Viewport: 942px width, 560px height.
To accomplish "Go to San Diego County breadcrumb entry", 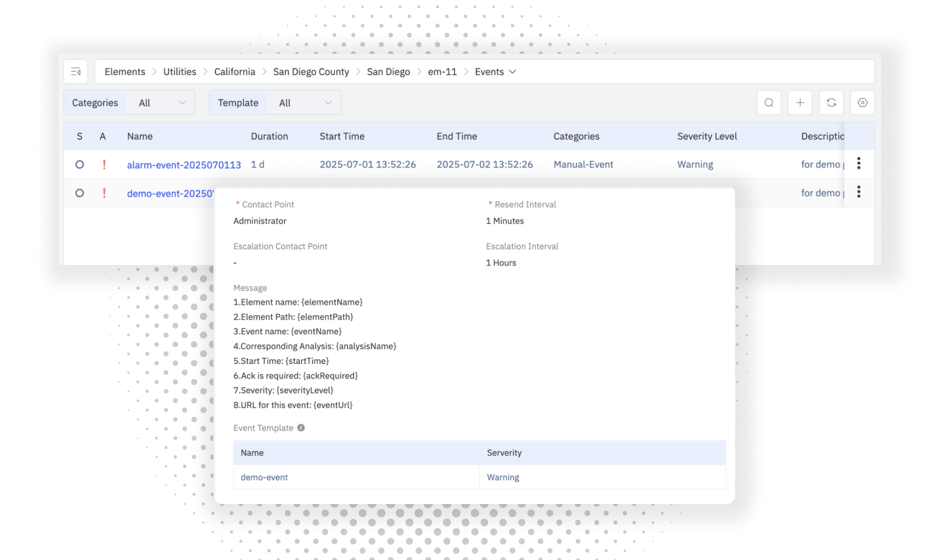I will click(x=311, y=72).
